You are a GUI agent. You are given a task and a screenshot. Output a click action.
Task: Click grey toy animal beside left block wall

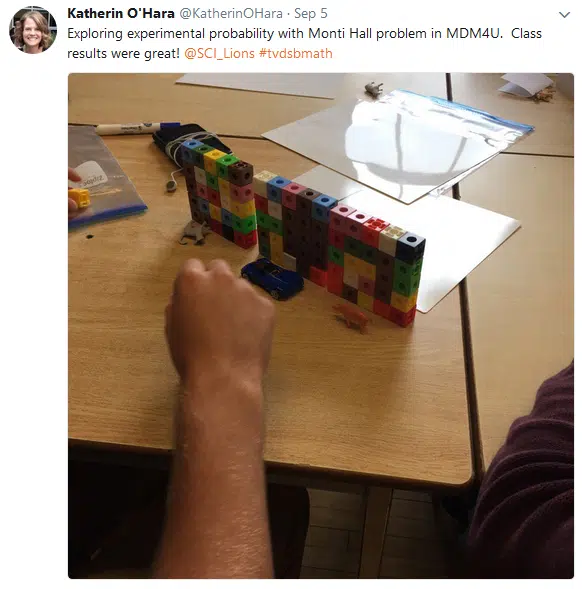[194, 233]
